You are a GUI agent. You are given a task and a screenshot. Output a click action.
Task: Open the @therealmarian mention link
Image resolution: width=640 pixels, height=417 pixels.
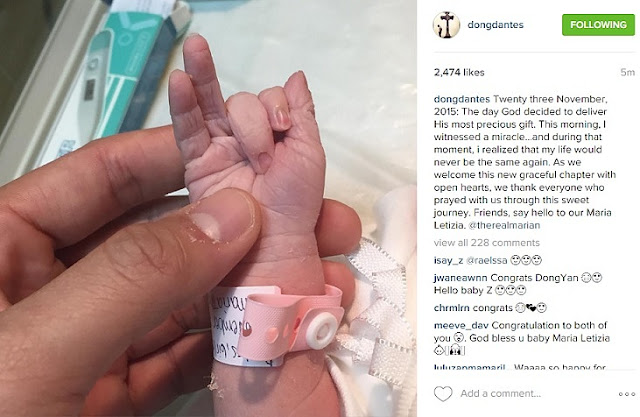(504, 225)
